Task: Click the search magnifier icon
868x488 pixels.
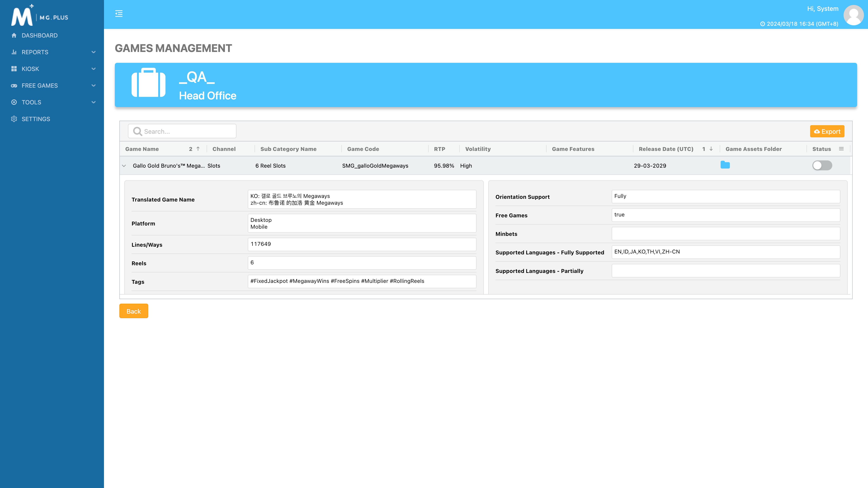Action: pos(137,131)
